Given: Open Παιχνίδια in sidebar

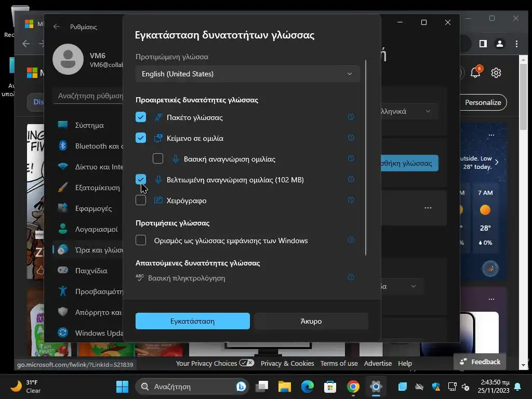Looking at the screenshot, I should tap(88, 270).
